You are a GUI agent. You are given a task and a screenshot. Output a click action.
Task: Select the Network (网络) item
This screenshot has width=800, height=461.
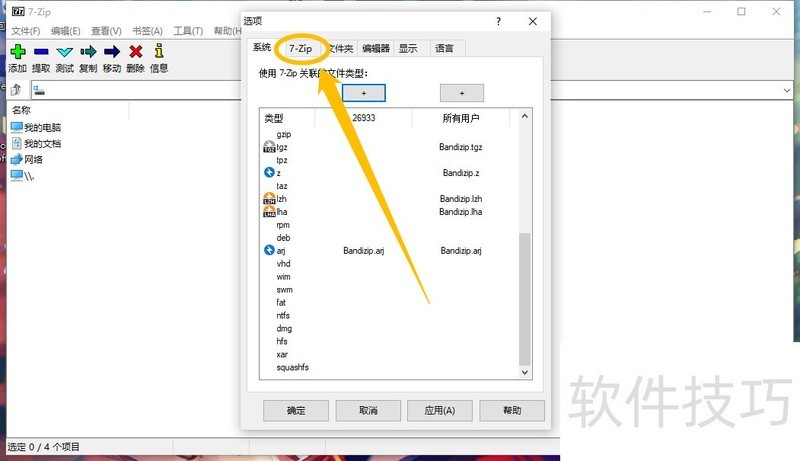click(27, 159)
